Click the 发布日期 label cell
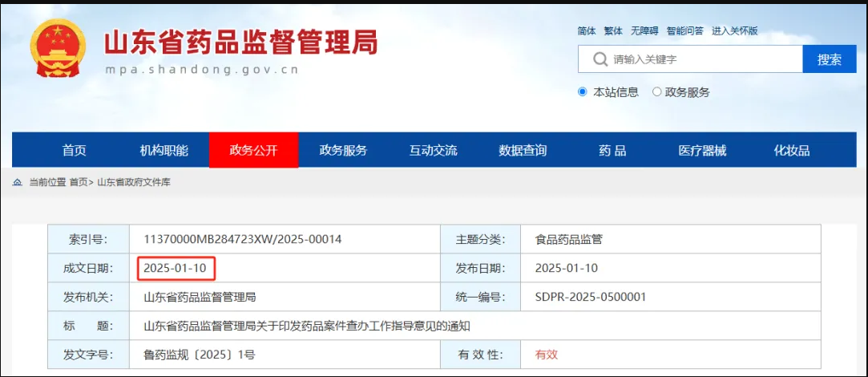Screen dimensions: 868x377 point(481,269)
